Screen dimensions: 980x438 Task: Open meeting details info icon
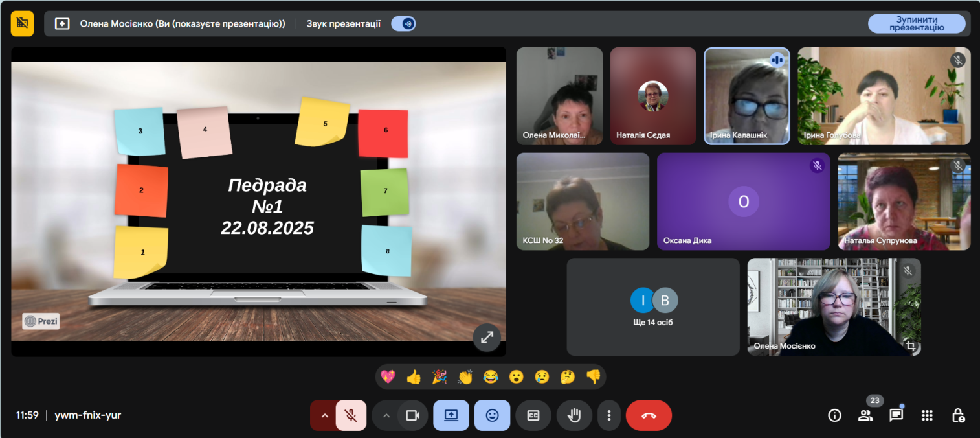tap(834, 416)
